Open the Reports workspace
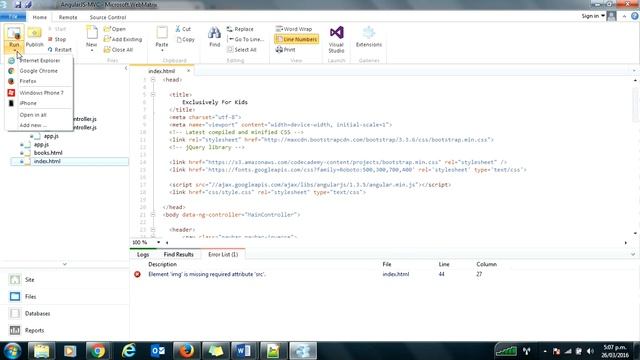Viewport: 640px width, 360px height. pyautogui.click(x=34, y=330)
